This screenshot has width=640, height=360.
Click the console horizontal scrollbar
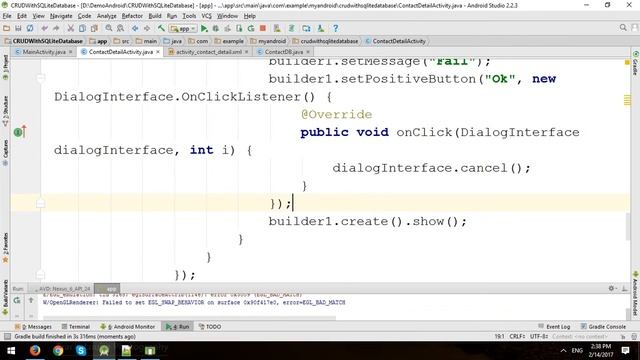coord(190,317)
